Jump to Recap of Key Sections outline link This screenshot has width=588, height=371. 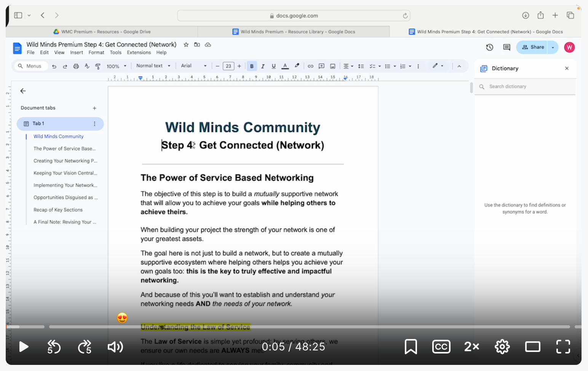click(x=58, y=210)
